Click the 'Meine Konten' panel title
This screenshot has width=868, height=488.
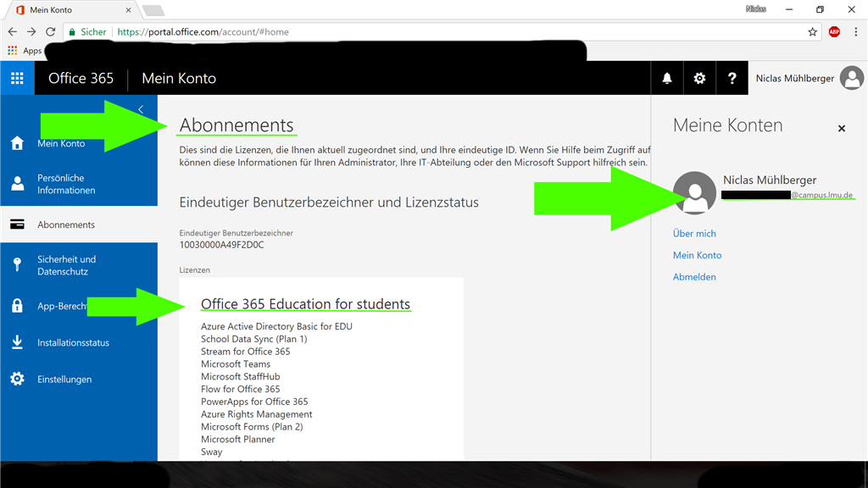728,125
